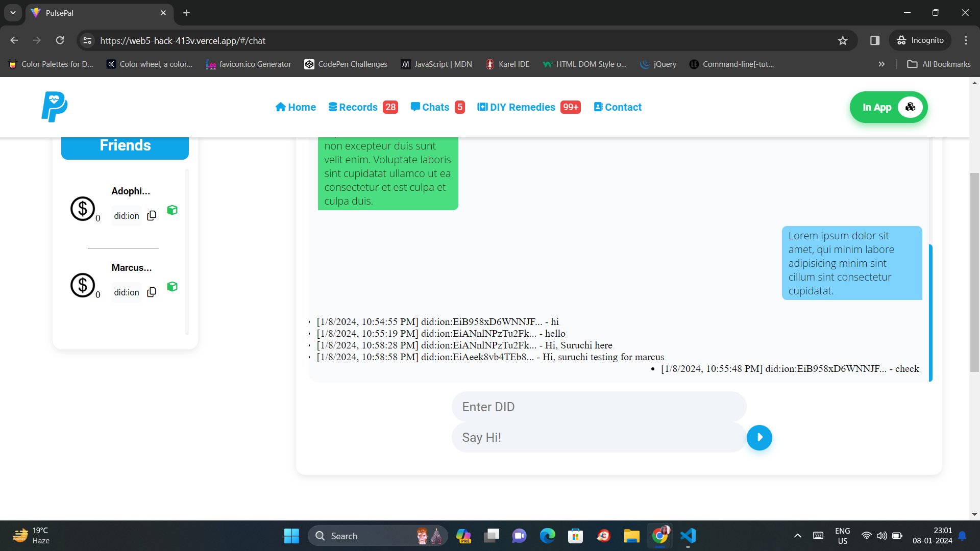The height and width of the screenshot is (551, 980).
Task: Open the Records nav tab
Action: [x=358, y=107]
